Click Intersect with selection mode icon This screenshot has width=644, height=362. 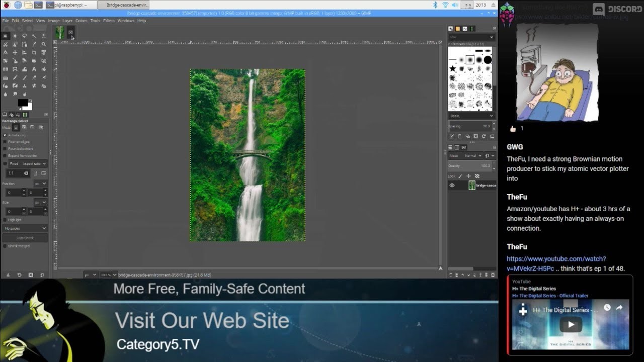41,127
